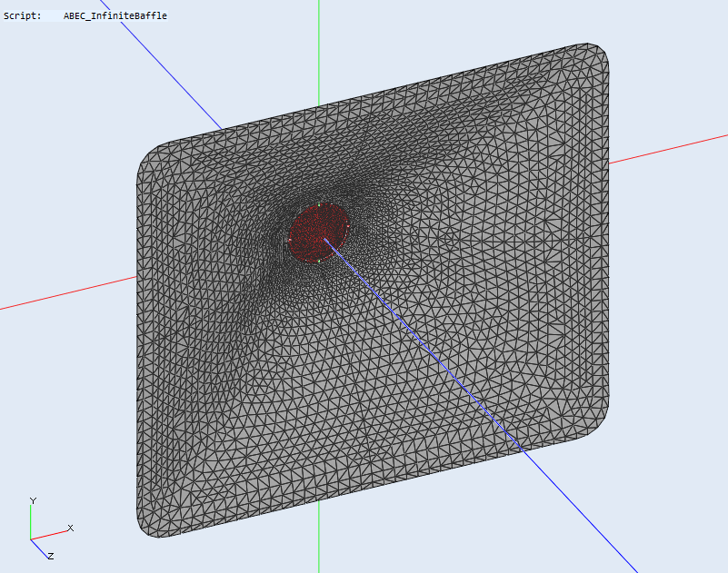
Task: Click the XYZ axis orientation gizmo
Action: 50,529
